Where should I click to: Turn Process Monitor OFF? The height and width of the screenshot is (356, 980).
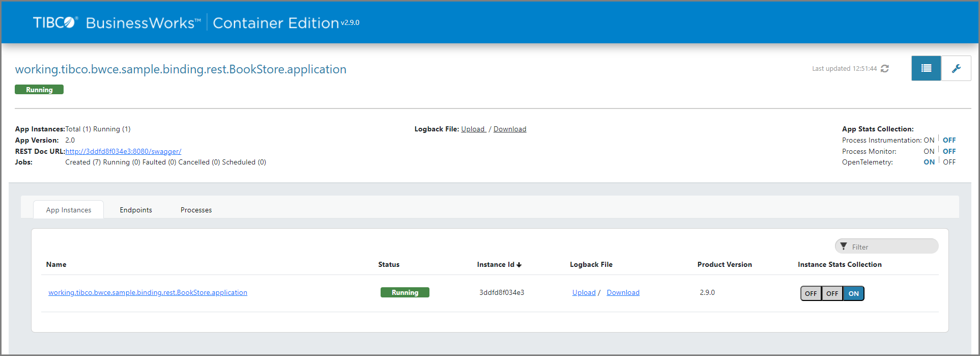tap(949, 151)
